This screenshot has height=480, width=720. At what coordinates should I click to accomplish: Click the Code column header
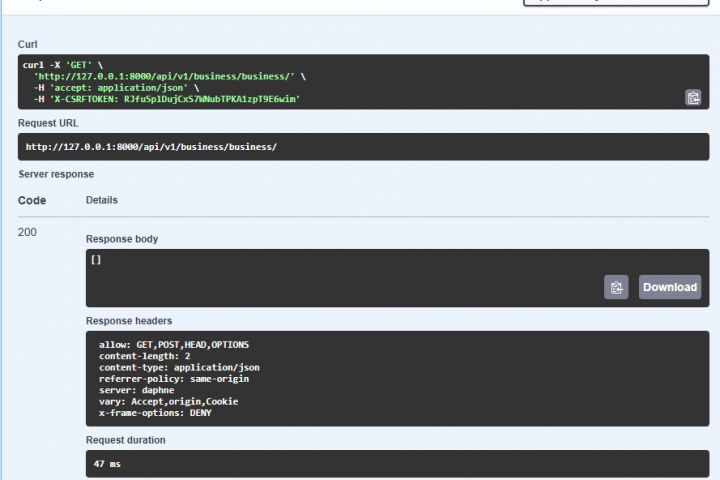32,200
